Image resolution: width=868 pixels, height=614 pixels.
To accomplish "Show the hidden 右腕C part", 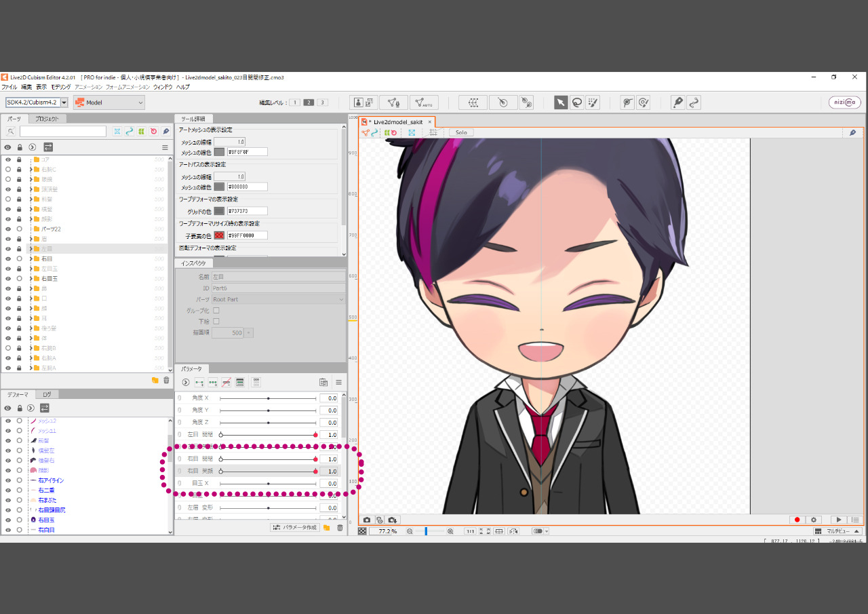I will pyautogui.click(x=8, y=169).
